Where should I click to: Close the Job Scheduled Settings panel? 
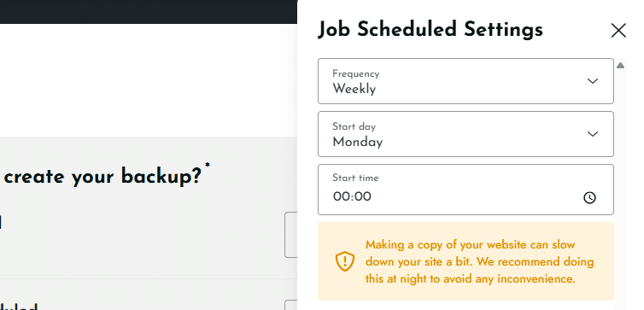pos(618,31)
